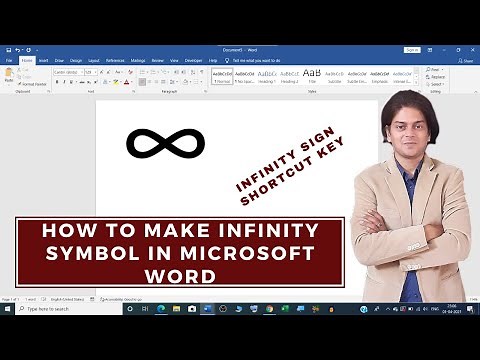480x360 pixels.
Task: Open Ribbon Display Options
Action: (430, 50)
